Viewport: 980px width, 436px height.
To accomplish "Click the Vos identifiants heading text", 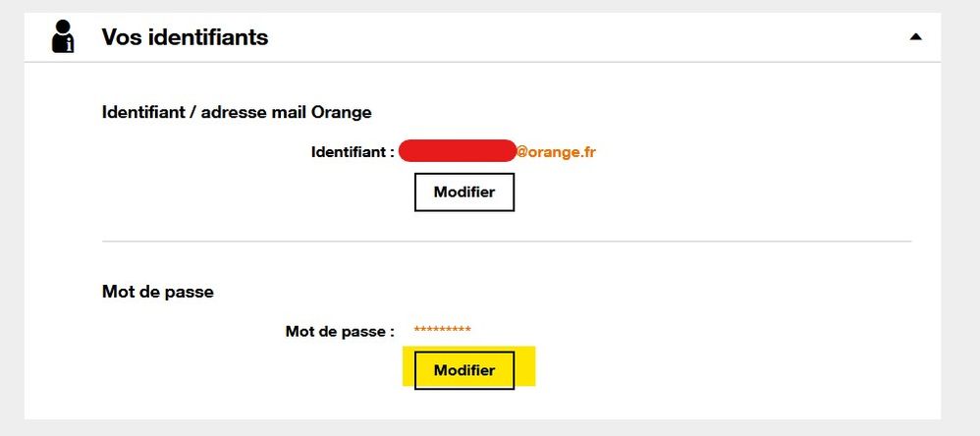I will pos(185,38).
